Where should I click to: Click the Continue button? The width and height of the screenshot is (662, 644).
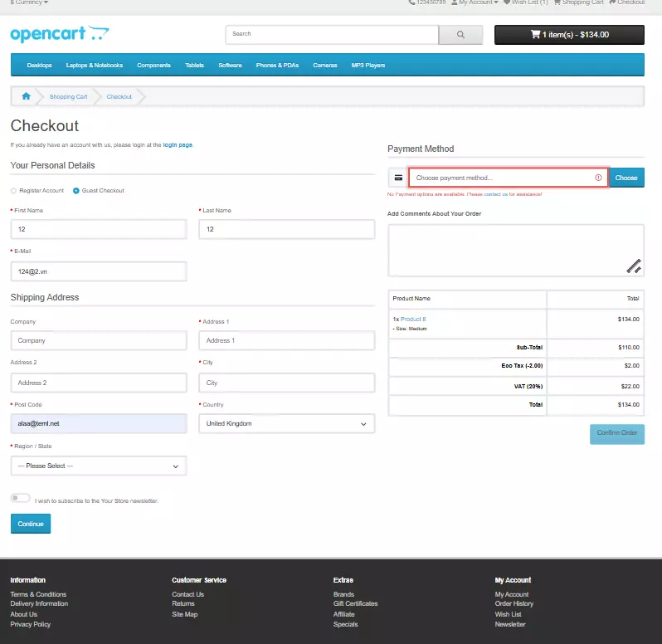[x=31, y=524]
